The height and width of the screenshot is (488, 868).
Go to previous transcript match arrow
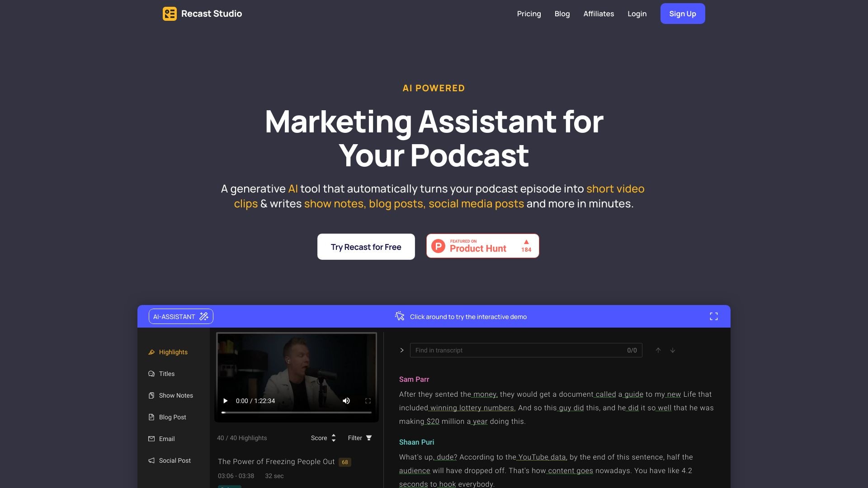(x=658, y=350)
